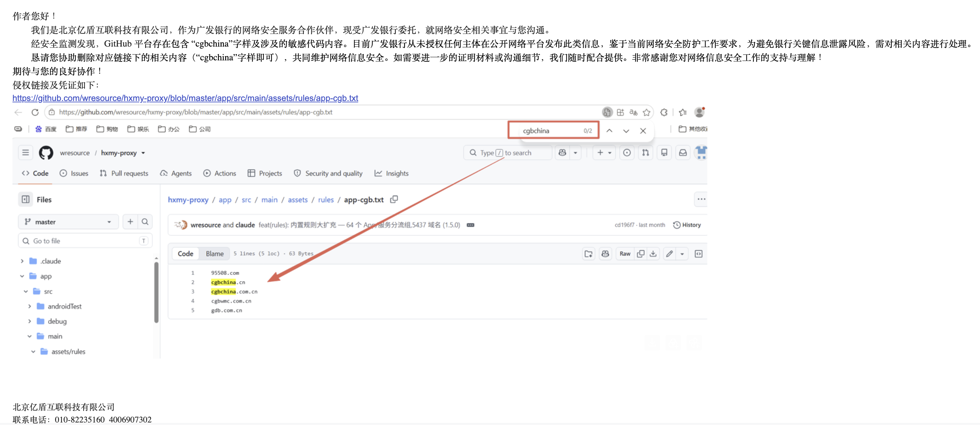This screenshot has width=980, height=431.
Task: Ask Copilot about this file icon
Action: pyautogui.click(x=605, y=254)
